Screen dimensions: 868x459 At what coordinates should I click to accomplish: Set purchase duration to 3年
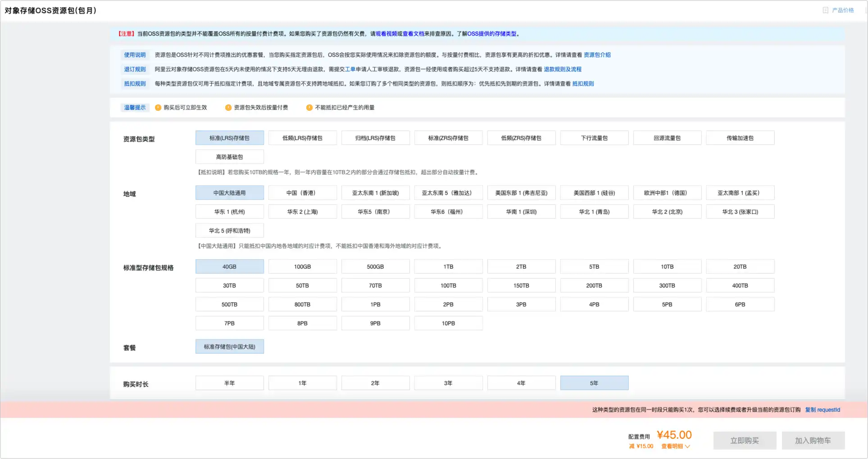[449, 383]
